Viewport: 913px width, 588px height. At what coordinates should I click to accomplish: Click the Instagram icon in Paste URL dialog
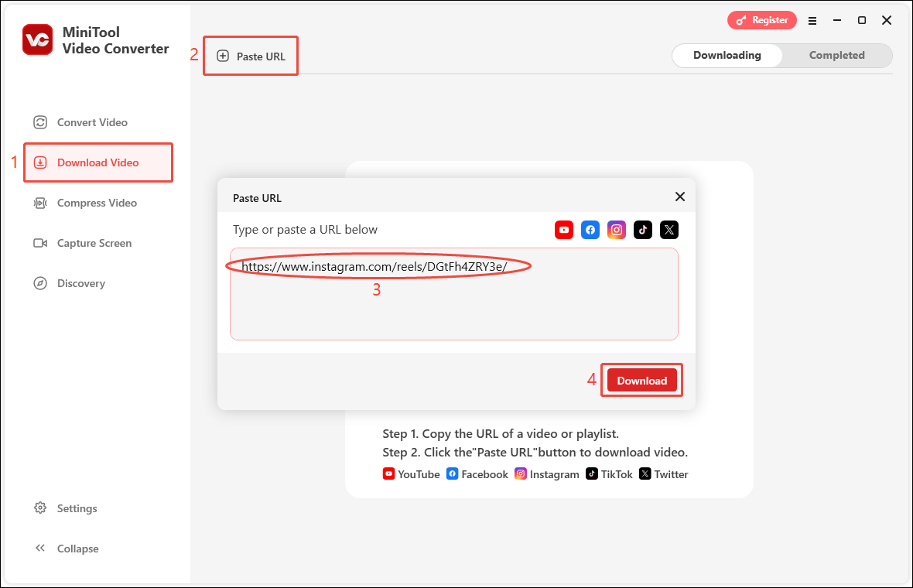pyautogui.click(x=617, y=230)
